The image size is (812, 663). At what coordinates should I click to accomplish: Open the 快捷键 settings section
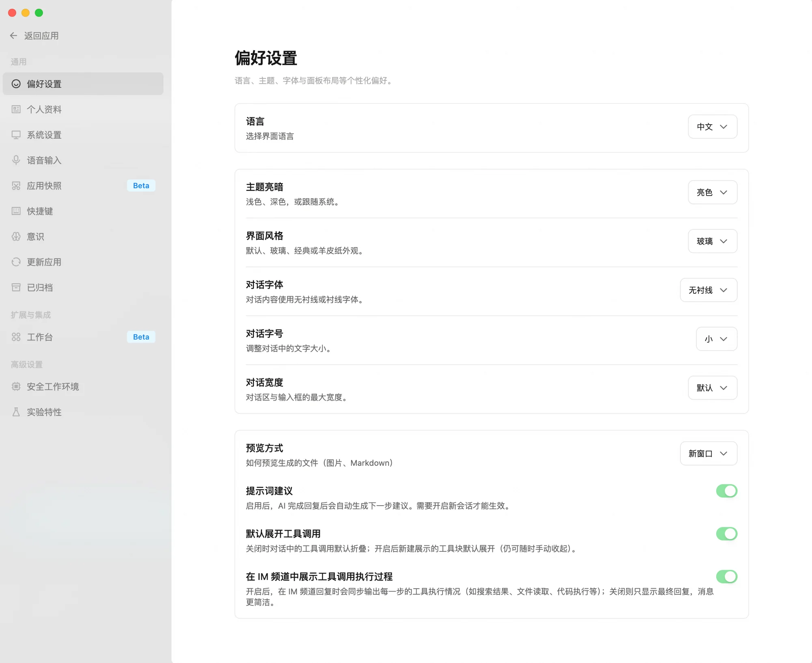coord(83,211)
